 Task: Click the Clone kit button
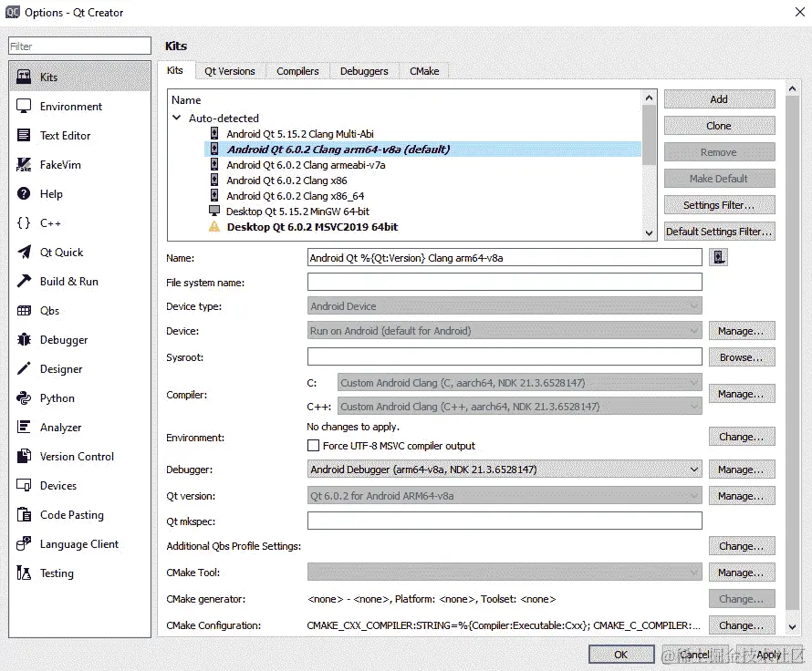719,126
